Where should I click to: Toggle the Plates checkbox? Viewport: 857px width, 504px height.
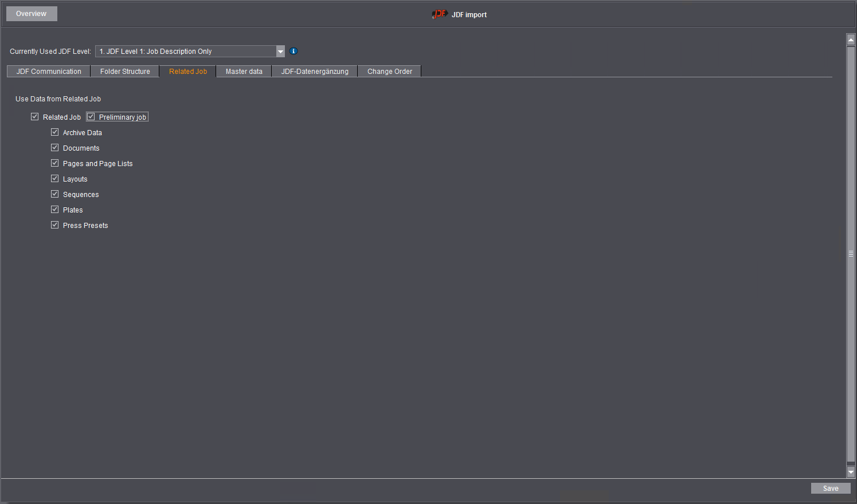point(54,209)
